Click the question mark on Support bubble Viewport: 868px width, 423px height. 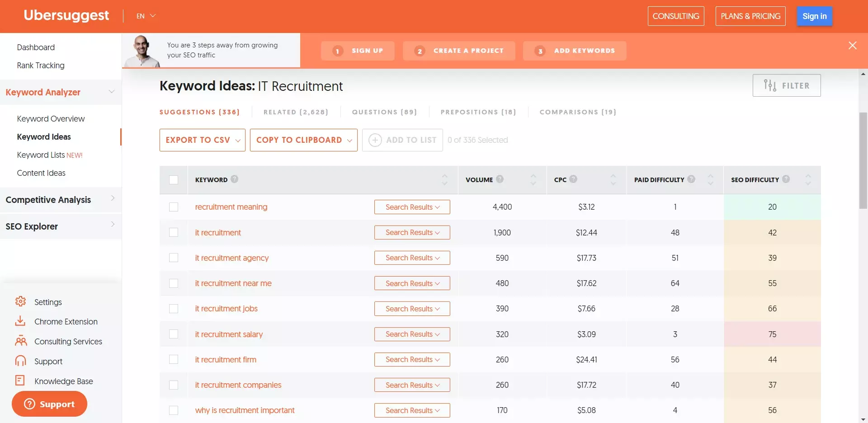coord(29,404)
